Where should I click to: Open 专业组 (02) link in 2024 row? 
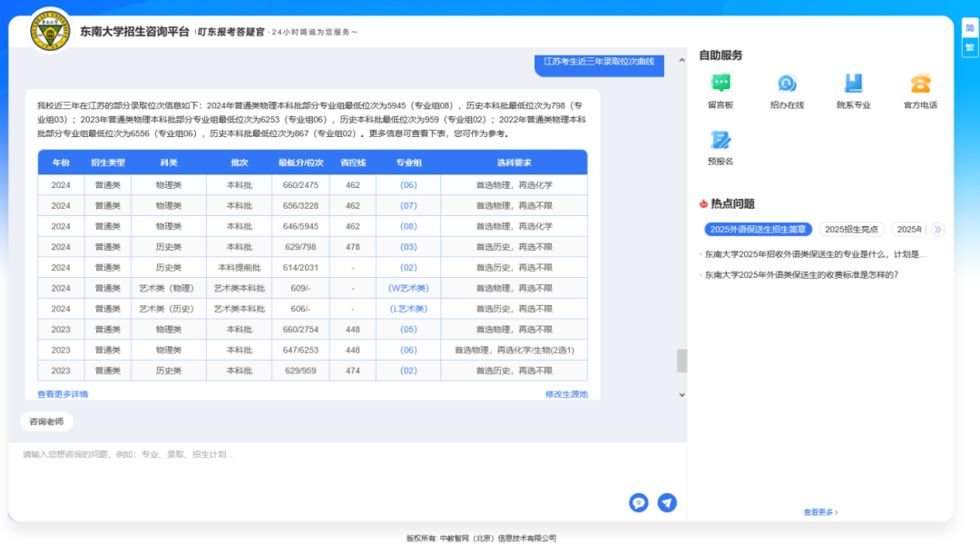(408, 268)
